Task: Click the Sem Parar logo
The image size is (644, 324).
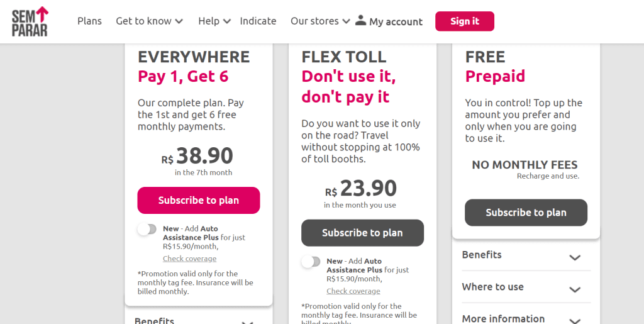Action: point(30,21)
